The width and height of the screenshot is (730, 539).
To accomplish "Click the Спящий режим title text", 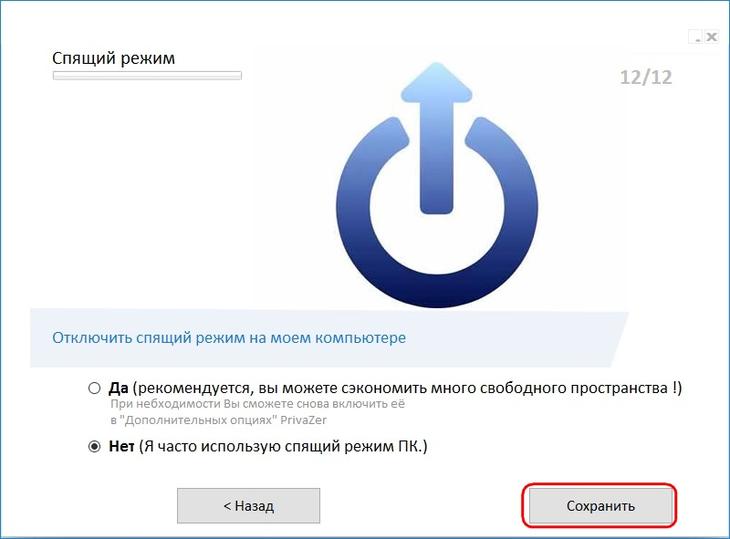I will coord(114,59).
